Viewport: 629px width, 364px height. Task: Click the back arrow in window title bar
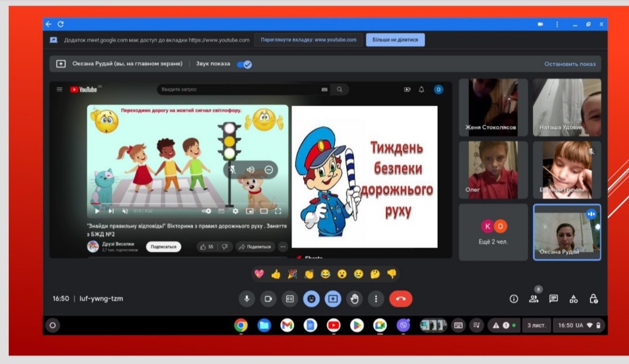coord(48,24)
